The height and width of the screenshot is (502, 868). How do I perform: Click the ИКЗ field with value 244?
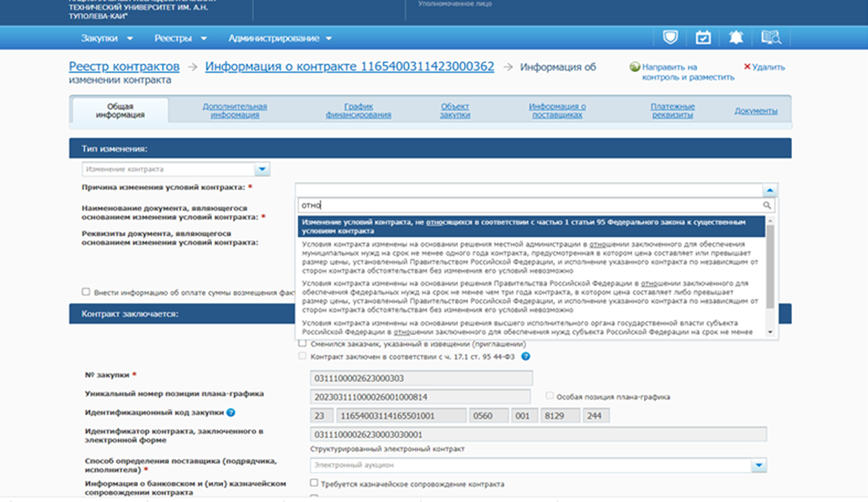tap(597, 415)
